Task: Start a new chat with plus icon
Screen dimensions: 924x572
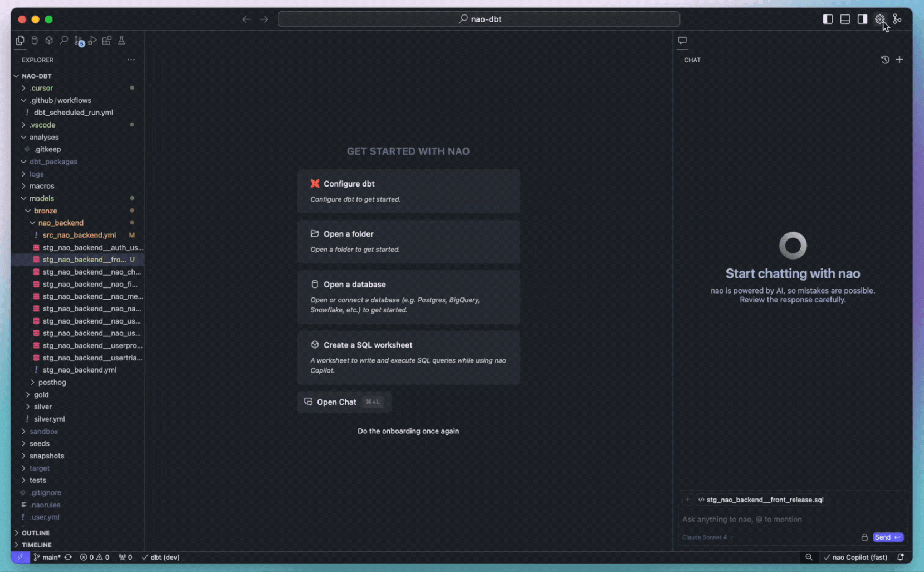Action: pos(899,60)
